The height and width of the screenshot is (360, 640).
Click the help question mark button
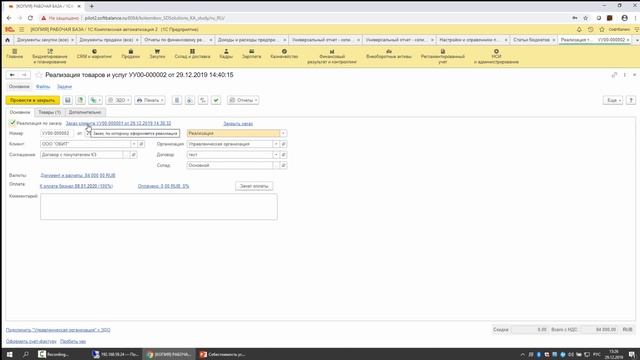631,100
